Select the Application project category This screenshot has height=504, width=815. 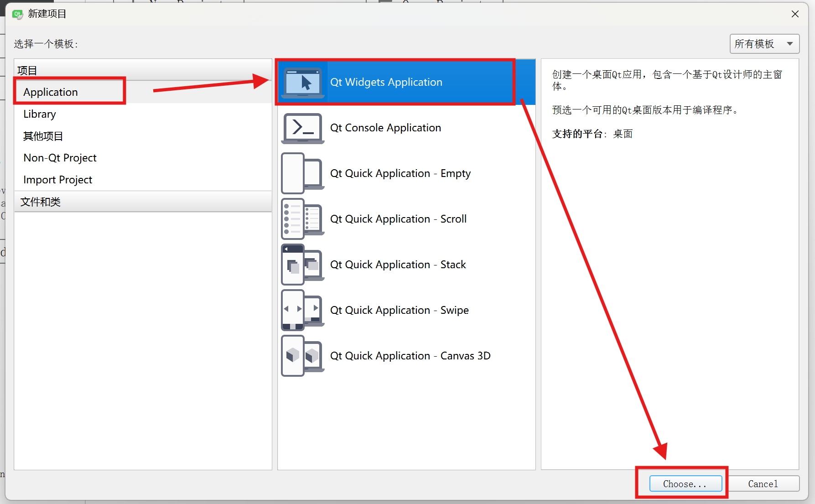coord(143,92)
